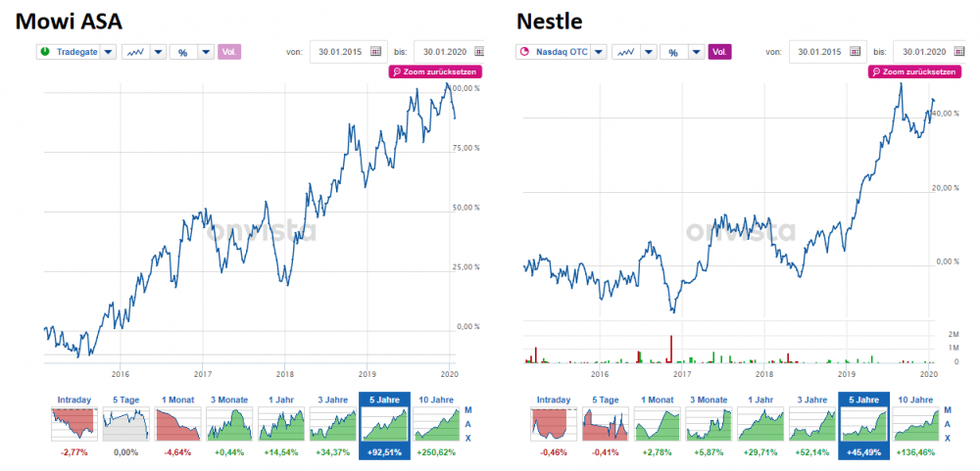Open the chart type dropdown arrow on Nestle chart
Screen dimensions: 980x471
[649, 53]
